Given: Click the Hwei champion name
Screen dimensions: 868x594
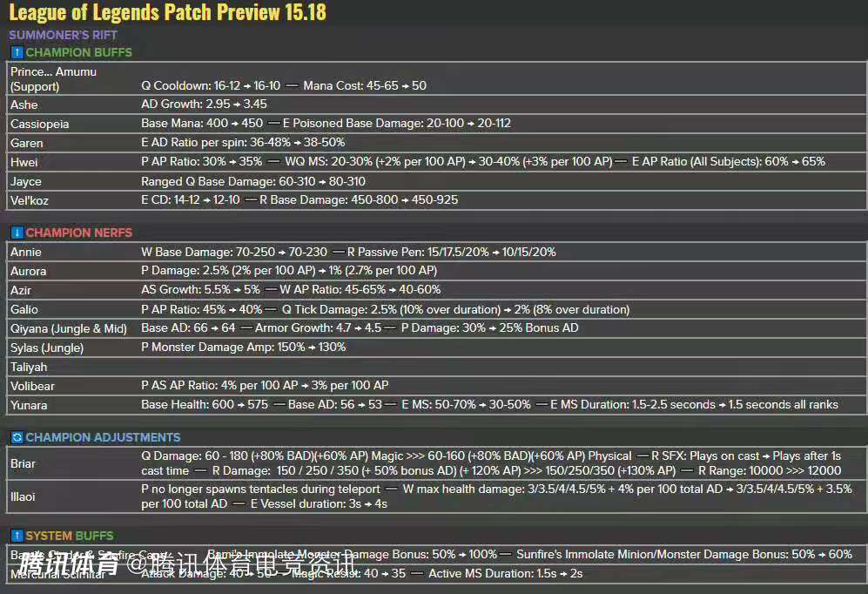Looking at the screenshot, I should 24,162.
